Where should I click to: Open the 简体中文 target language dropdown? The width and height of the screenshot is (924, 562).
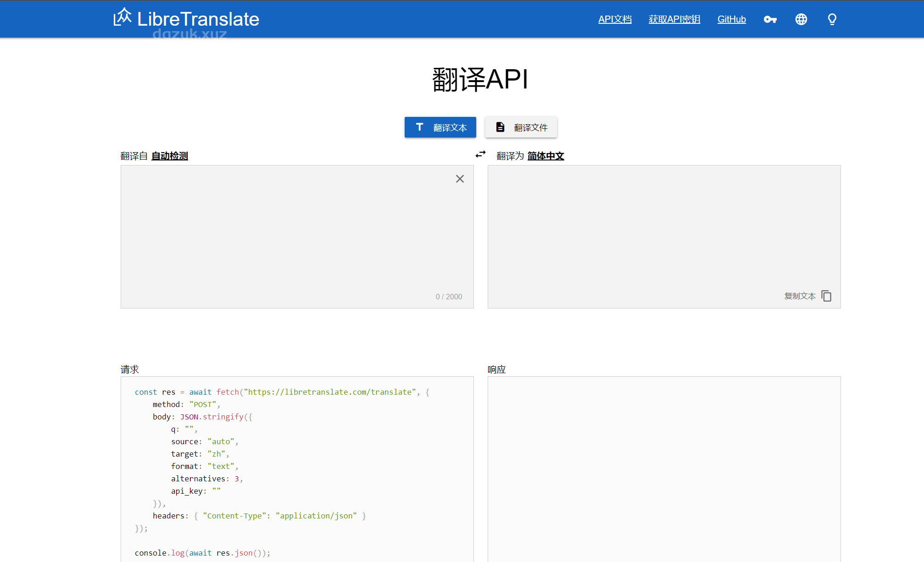click(546, 156)
